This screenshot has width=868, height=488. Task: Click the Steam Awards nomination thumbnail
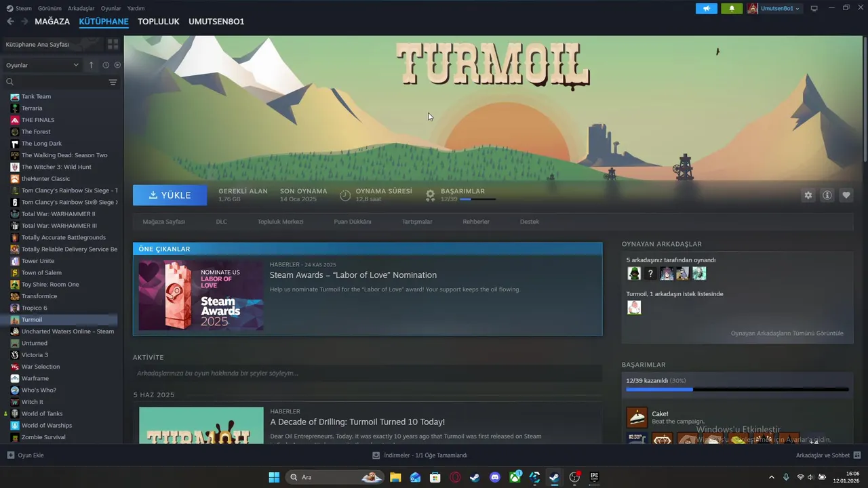(x=201, y=296)
